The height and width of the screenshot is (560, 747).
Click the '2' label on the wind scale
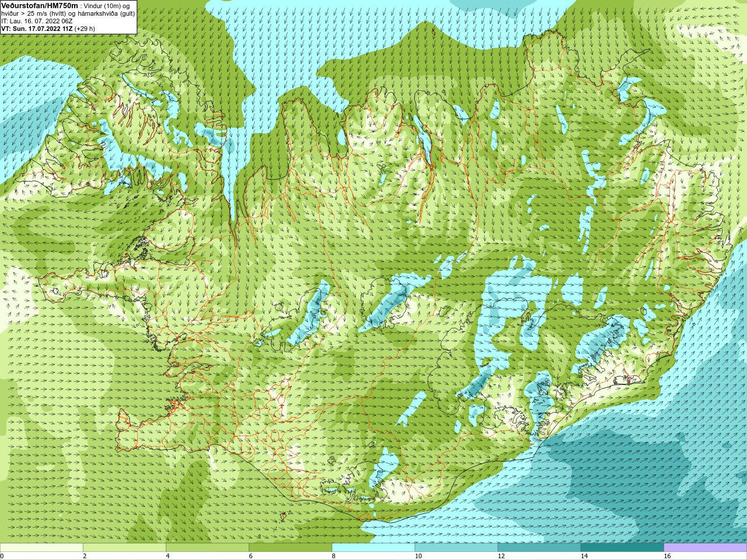tap(85, 556)
